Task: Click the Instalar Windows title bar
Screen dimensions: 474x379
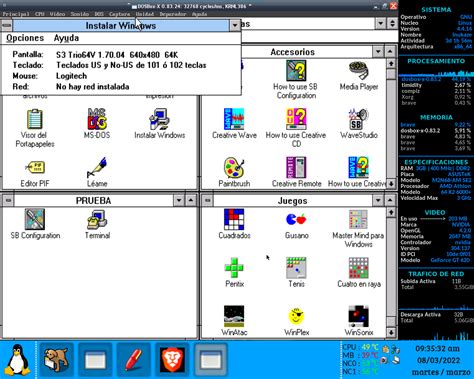Action: (x=121, y=26)
